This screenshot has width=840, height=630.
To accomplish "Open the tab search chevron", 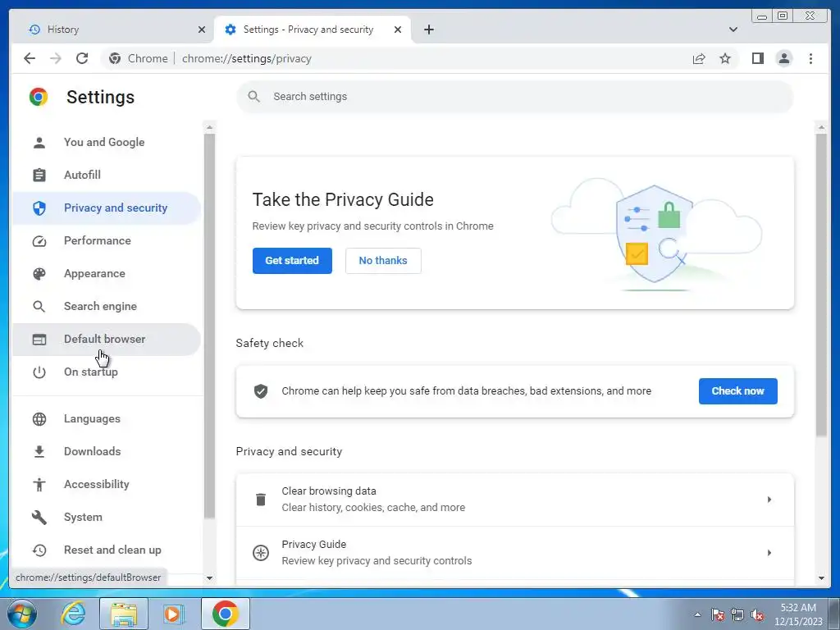I will pos(733,30).
